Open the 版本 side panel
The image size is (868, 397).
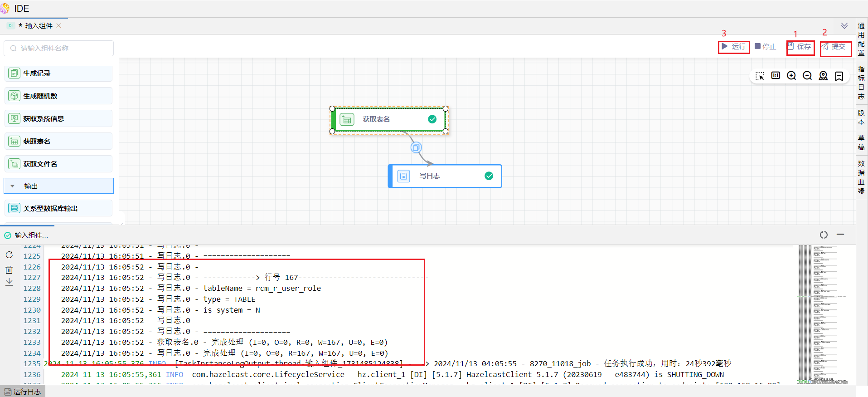pyautogui.click(x=861, y=117)
